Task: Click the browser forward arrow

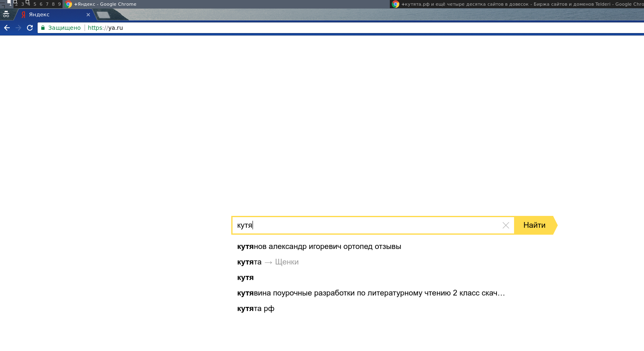Action: click(x=18, y=28)
